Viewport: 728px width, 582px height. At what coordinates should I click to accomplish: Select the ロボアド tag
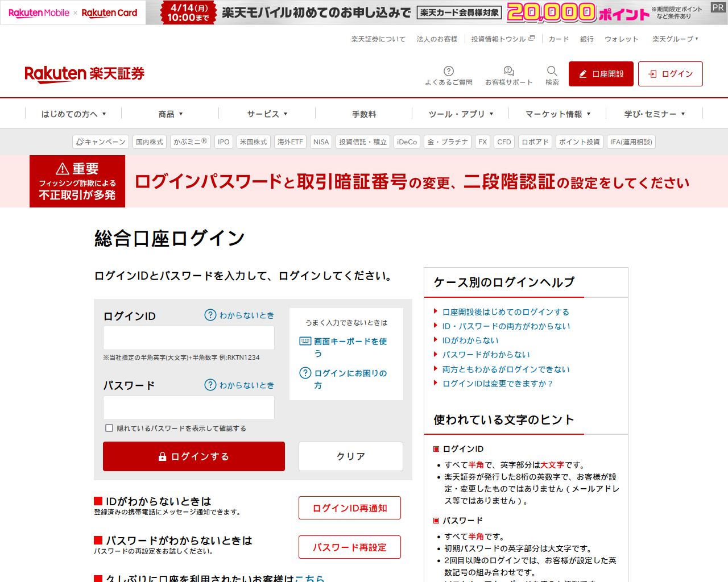click(x=535, y=142)
